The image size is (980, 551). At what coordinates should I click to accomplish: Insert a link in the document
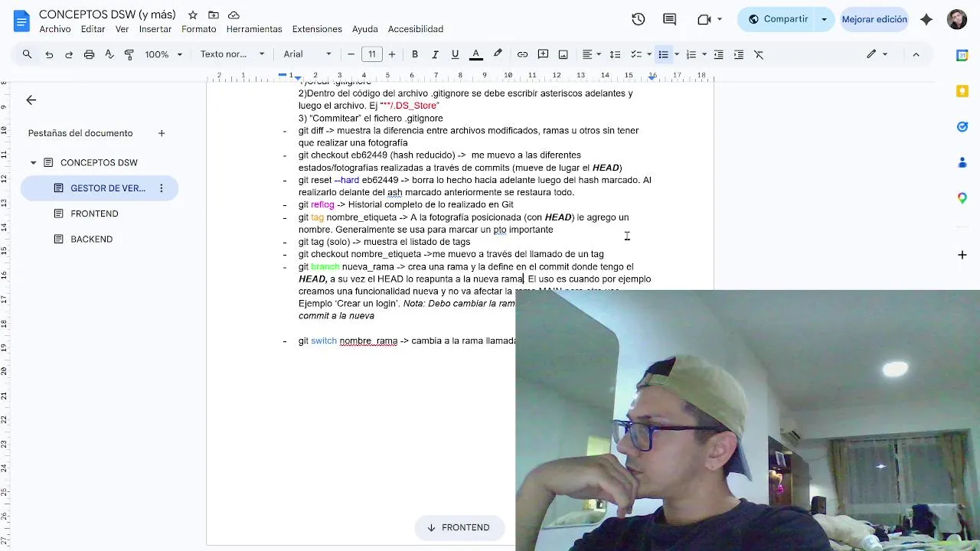coord(522,54)
